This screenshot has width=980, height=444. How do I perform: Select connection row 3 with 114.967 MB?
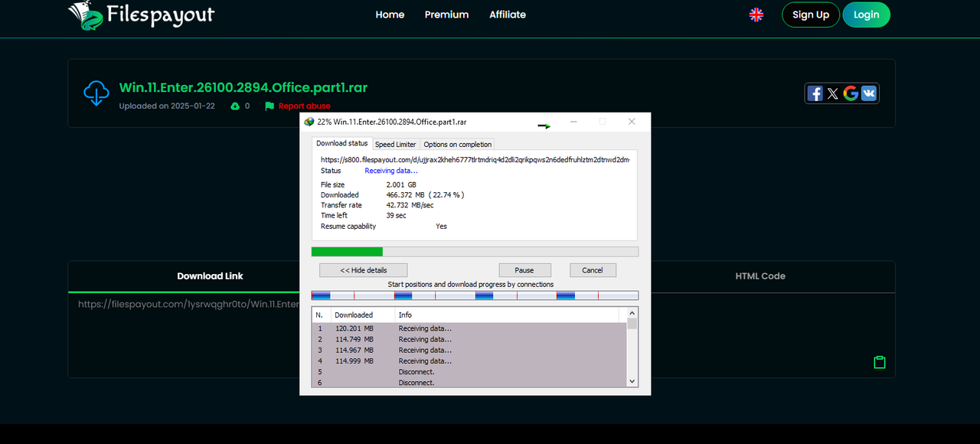point(469,350)
